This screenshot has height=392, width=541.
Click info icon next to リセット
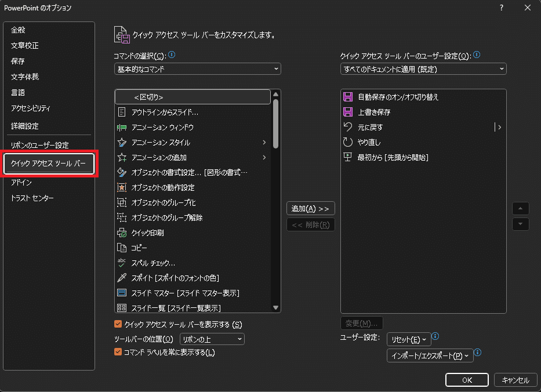(x=435, y=336)
